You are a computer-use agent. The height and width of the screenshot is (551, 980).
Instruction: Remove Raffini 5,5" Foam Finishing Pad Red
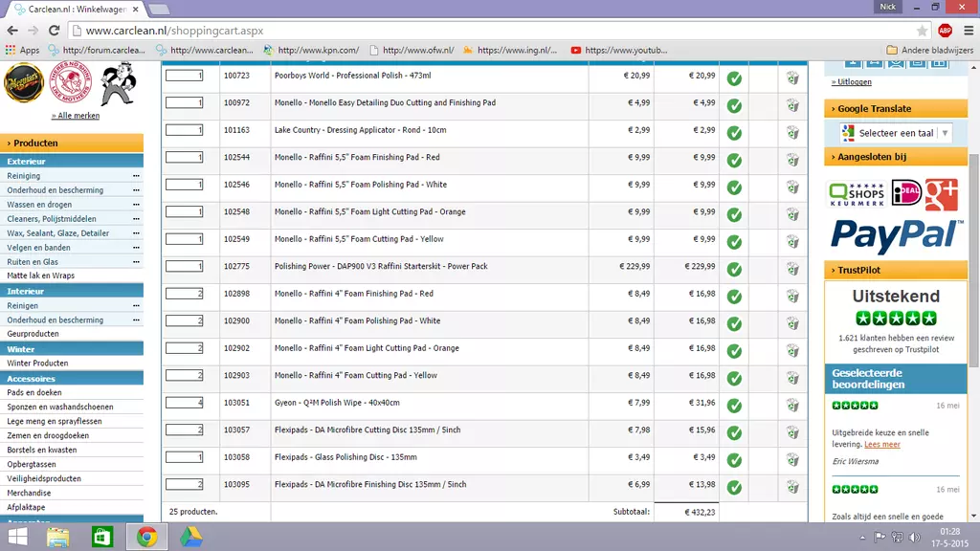click(x=792, y=160)
